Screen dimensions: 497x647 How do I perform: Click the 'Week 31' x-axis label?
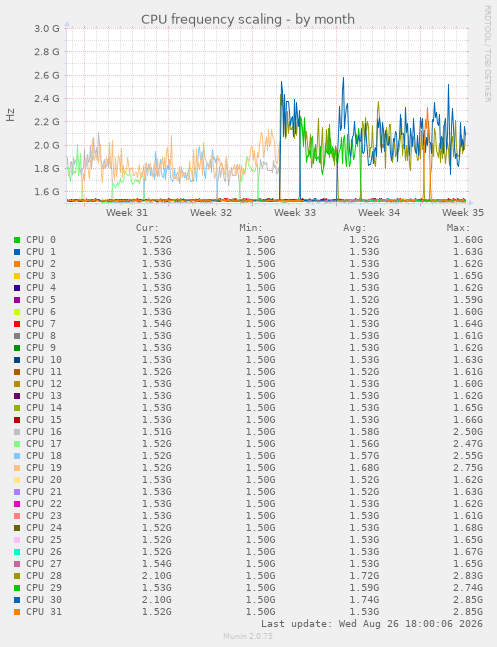(127, 213)
